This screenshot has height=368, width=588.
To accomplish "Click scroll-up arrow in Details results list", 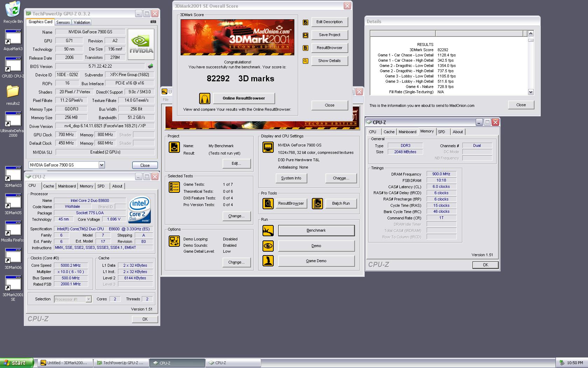I will (x=531, y=34).
